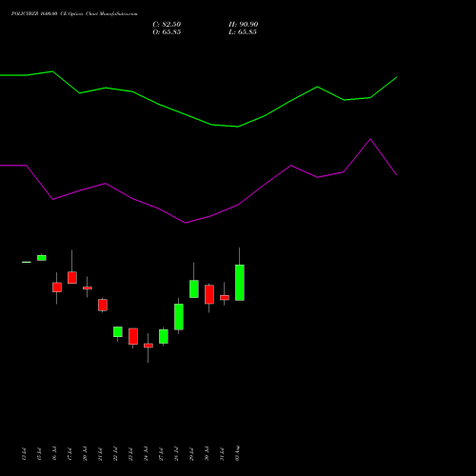Screen dimensions: 476x476
Task: Click the red candle for 16 Jul
Action: (x=57, y=288)
